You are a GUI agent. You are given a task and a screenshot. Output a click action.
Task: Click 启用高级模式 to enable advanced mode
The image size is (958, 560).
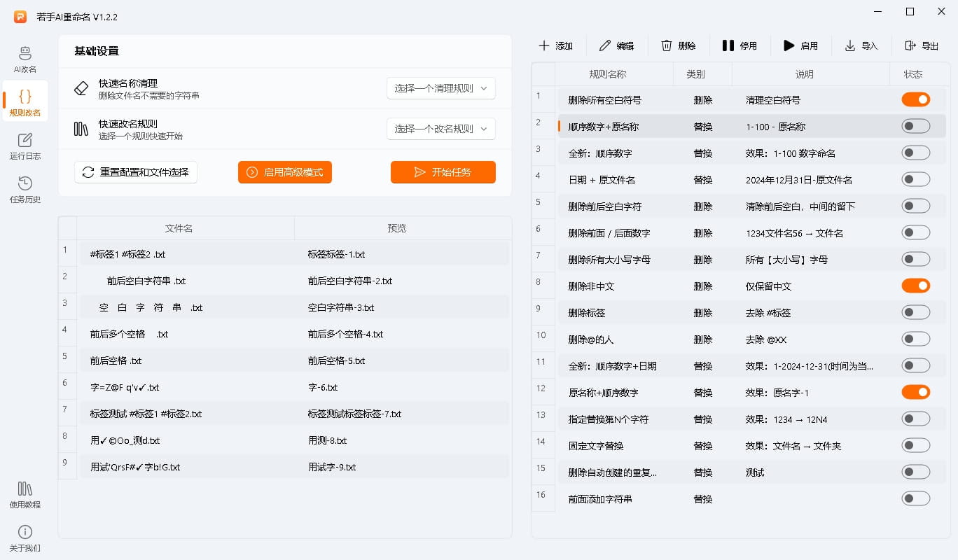[x=284, y=172]
